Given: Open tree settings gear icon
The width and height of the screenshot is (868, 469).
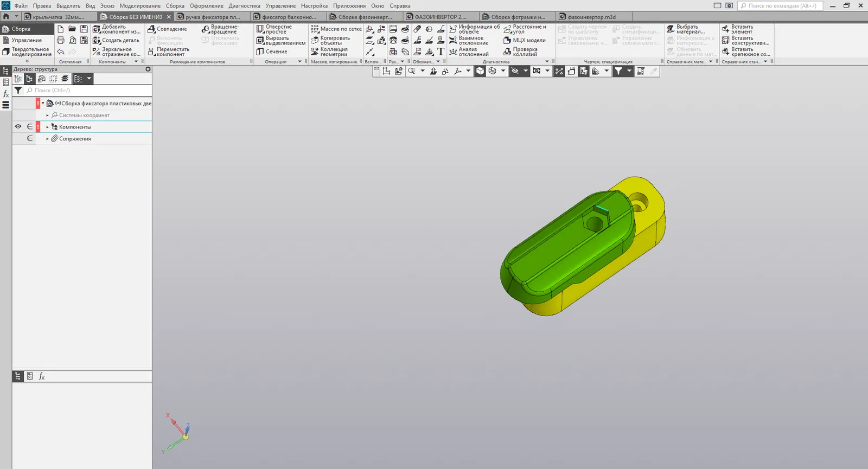Looking at the screenshot, I should point(148,69).
